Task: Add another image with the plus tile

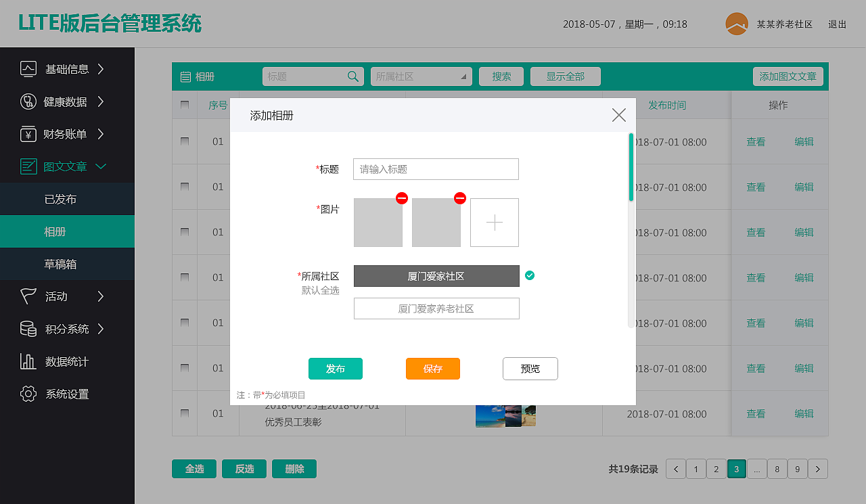Action: click(494, 222)
